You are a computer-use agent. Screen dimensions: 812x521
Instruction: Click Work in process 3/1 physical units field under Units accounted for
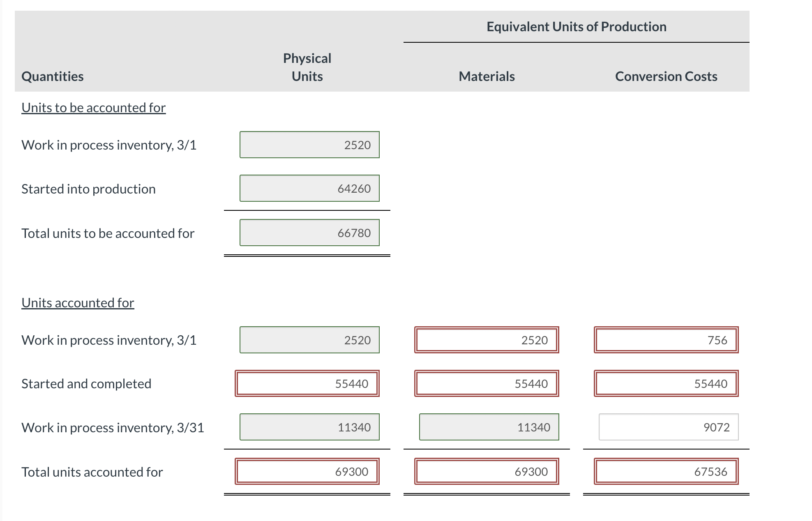(x=309, y=340)
